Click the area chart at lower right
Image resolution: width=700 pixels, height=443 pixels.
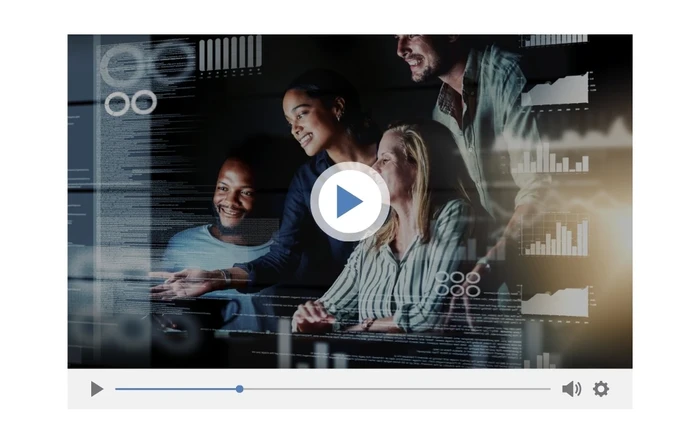coord(555,300)
